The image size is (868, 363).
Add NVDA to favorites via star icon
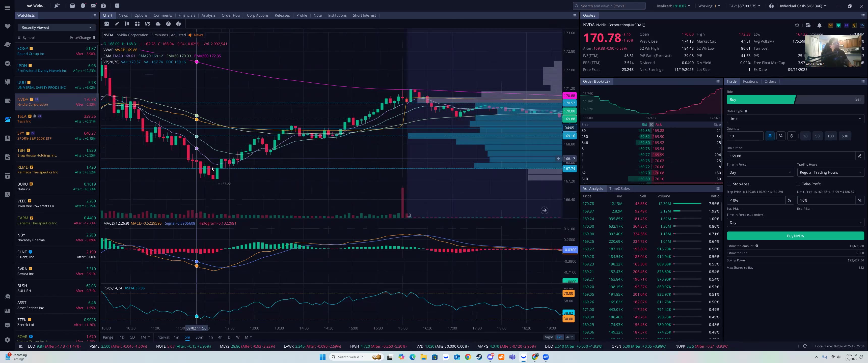(x=797, y=25)
